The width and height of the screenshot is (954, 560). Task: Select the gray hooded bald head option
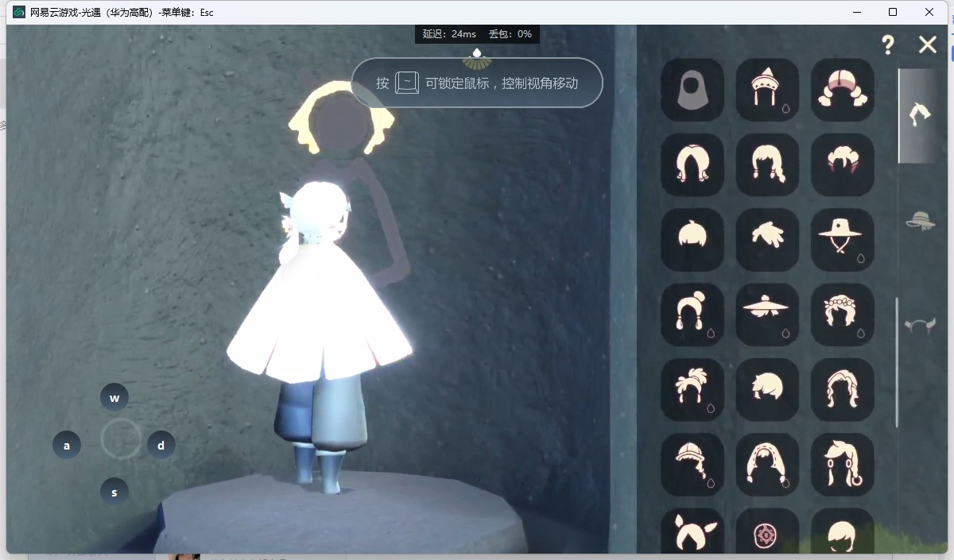[x=692, y=90]
